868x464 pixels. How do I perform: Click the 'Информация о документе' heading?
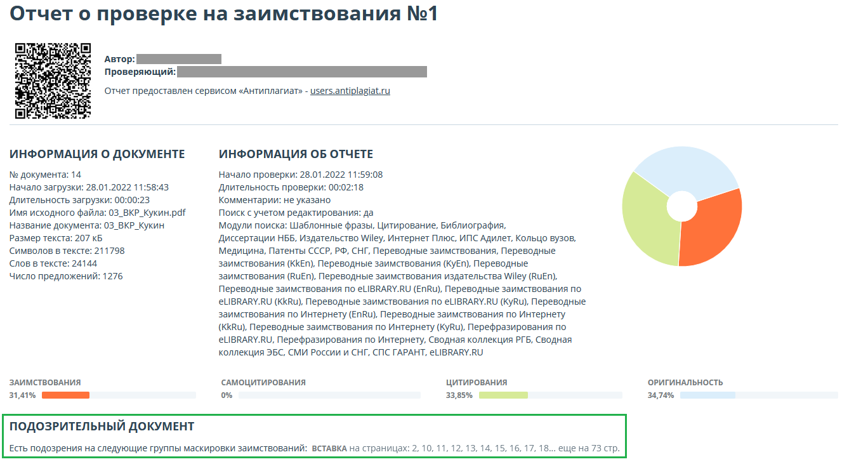tap(97, 154)
